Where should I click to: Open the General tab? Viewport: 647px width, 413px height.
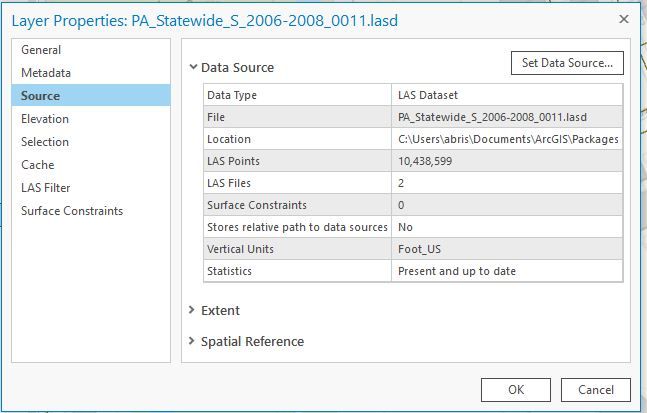pos(41,50)
